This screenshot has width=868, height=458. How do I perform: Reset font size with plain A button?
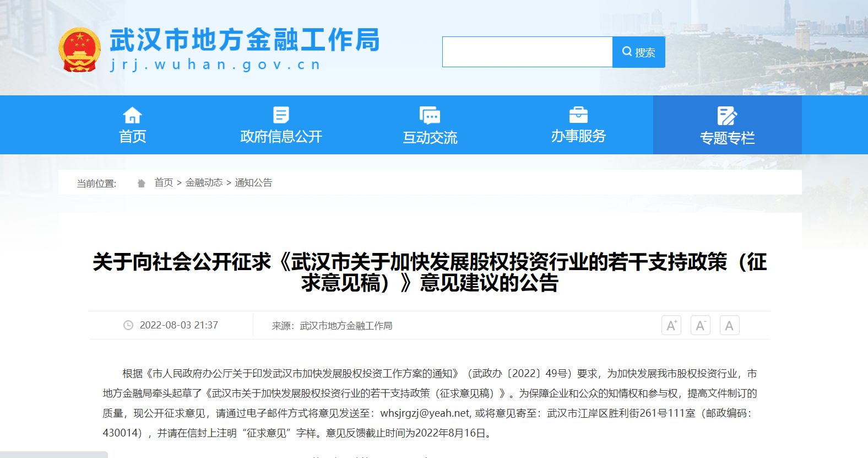click(x=729, y=325)
